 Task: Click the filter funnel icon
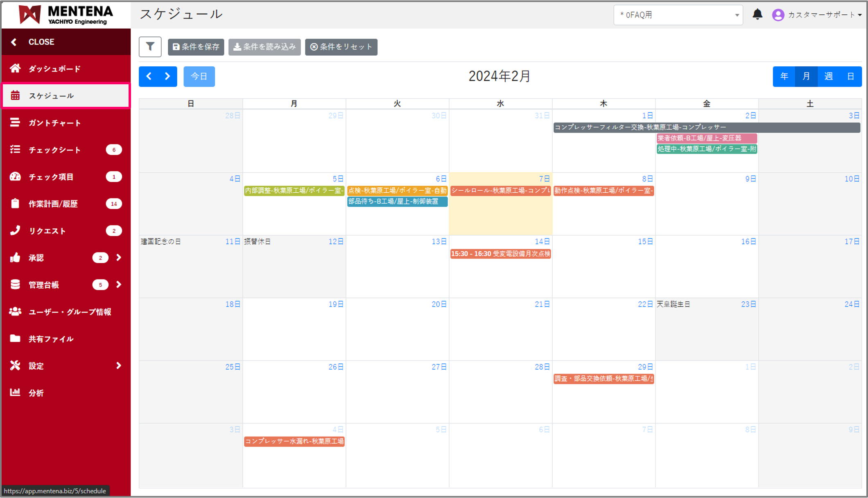pos(150,47)
